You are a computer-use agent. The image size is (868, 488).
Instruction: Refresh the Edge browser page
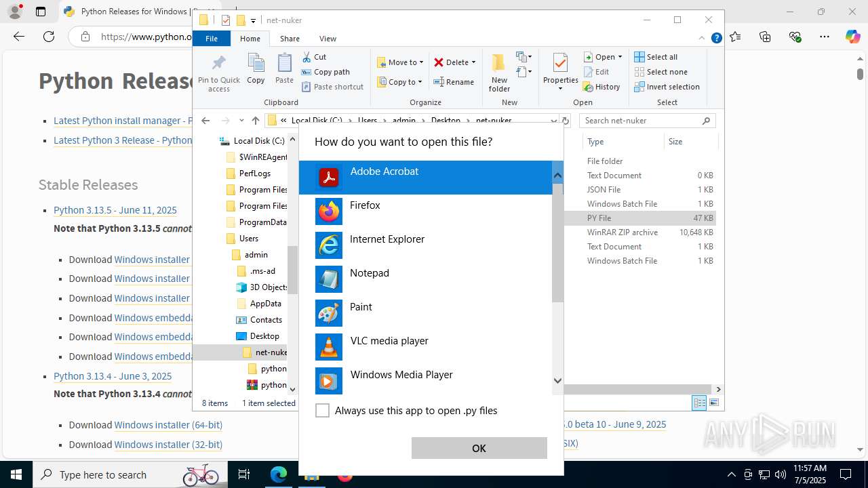click(x=49, y=37)
